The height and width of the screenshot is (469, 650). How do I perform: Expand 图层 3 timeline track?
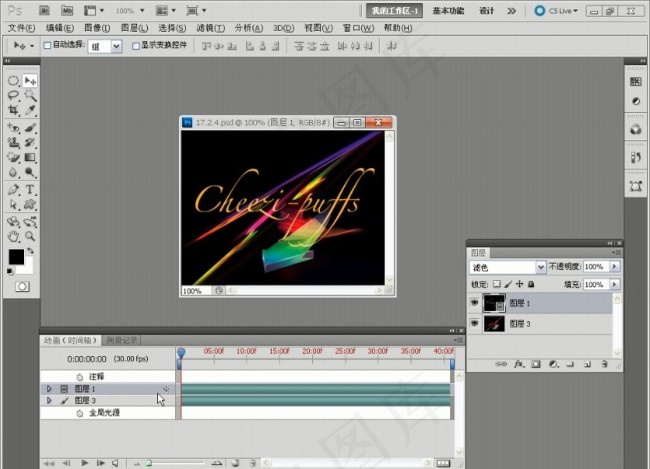click(49, 400)
